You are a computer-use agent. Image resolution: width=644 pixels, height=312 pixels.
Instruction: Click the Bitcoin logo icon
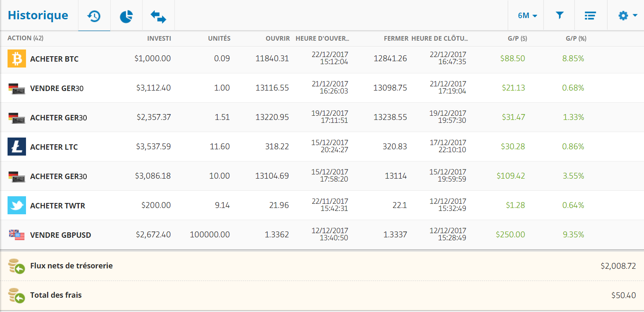coord(17,59)
